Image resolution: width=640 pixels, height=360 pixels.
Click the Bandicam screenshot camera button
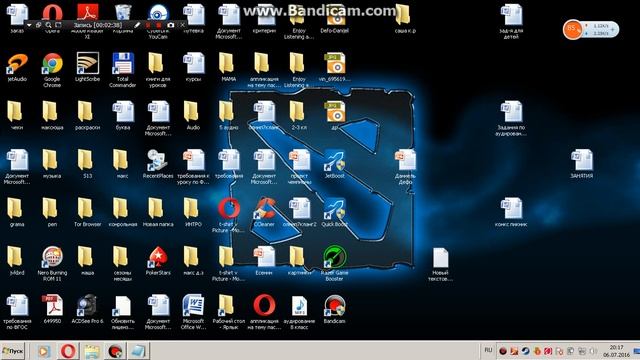tap(171, 25)
